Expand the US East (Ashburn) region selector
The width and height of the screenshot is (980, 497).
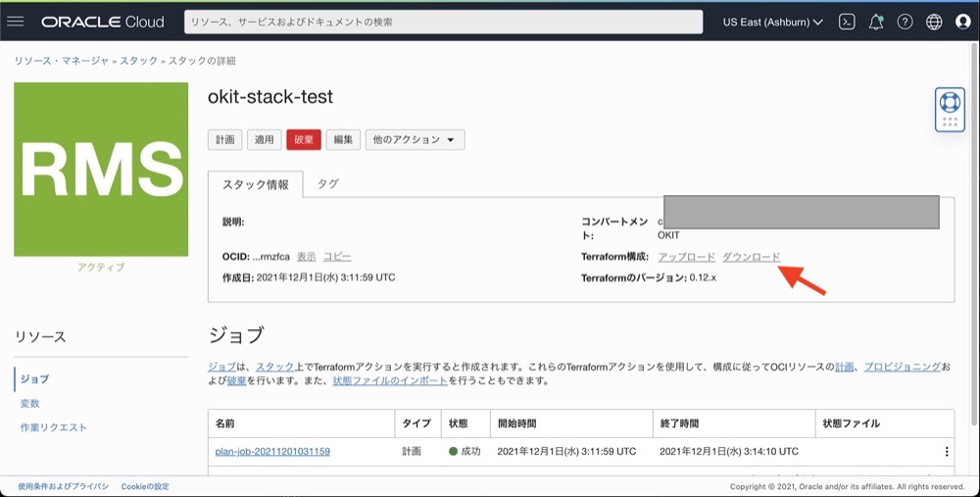(772, 22)
